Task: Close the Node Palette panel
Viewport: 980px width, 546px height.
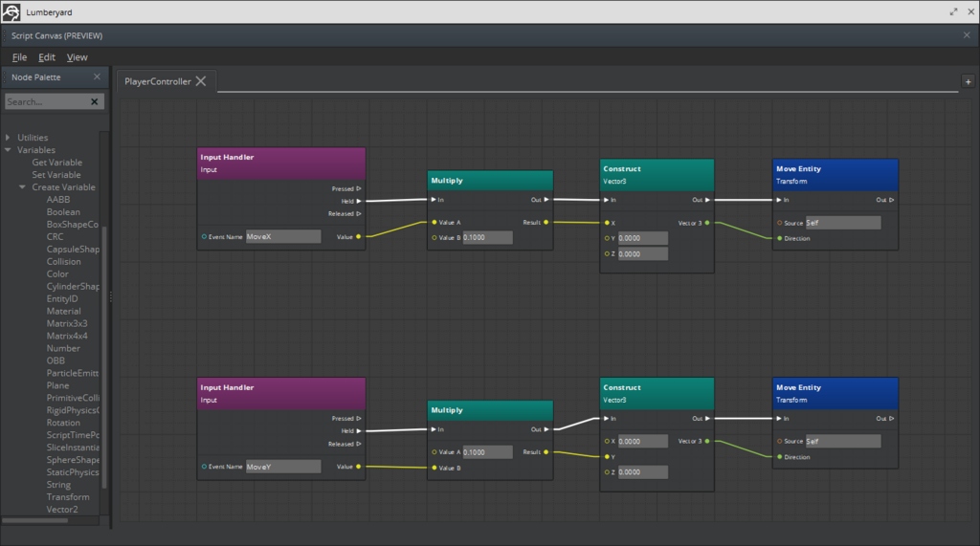Action: click(x=97, y=76)
